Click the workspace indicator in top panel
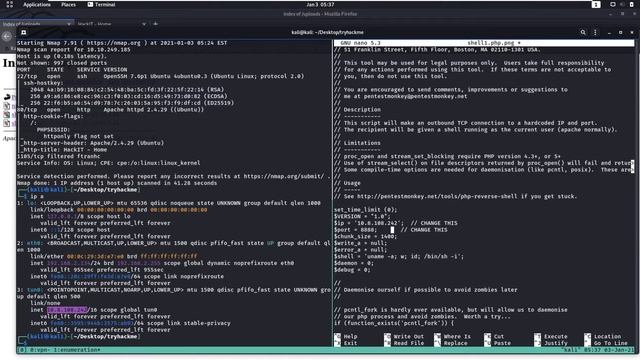640x360 pixels. (596, 4)
